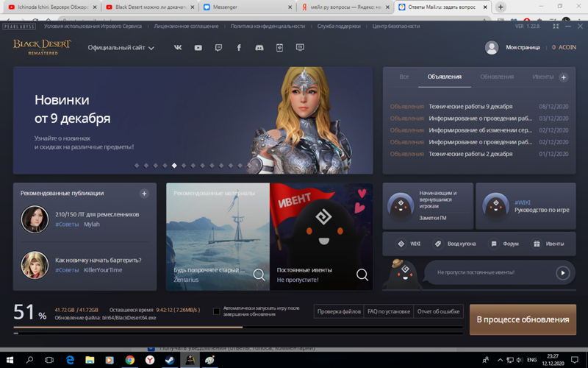Click the Pearl Abyss logo
This screenshot has width=588, height=368.
tap(19, 26)
